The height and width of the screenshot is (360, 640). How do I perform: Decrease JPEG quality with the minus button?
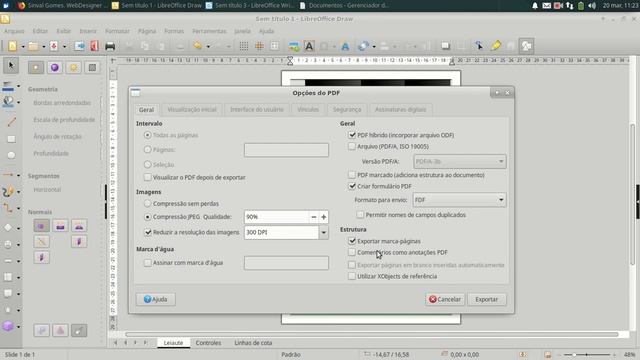[x=313, y=217]
